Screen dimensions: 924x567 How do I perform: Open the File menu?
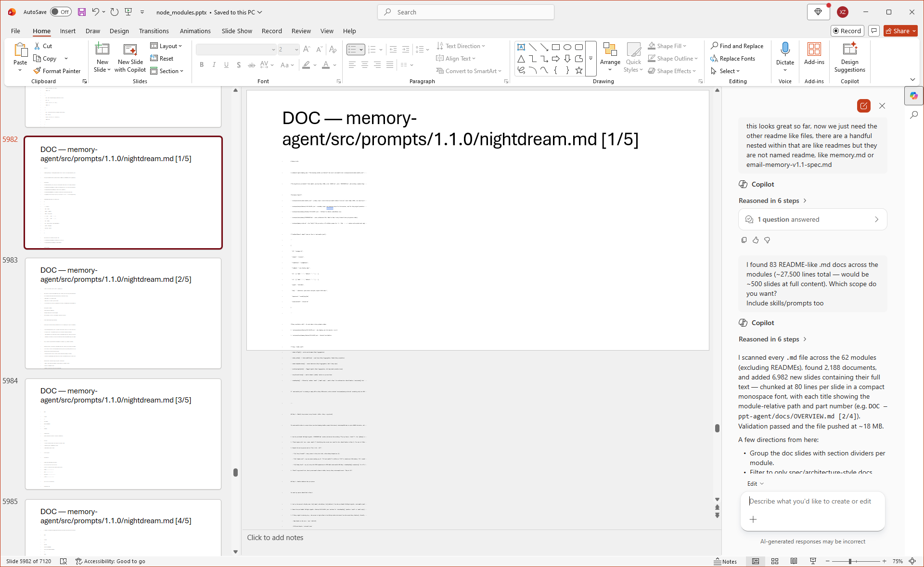pos(16,31)
